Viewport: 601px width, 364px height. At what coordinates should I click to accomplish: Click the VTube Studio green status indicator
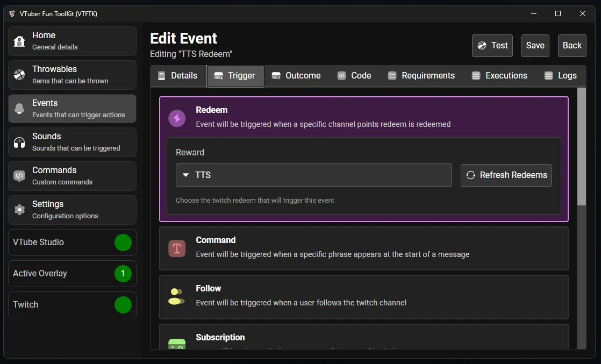123,242
